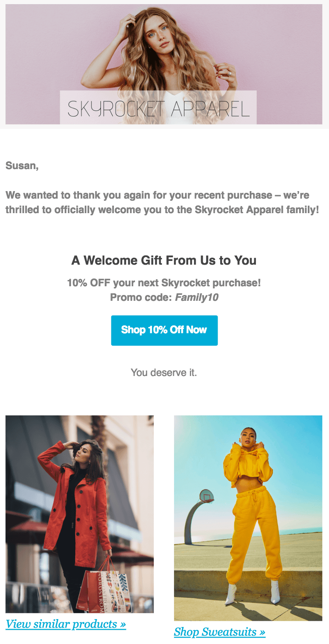Open the Shop Sweatsuits link
Screen dimensions: 329x644
[x=220, y=632]
